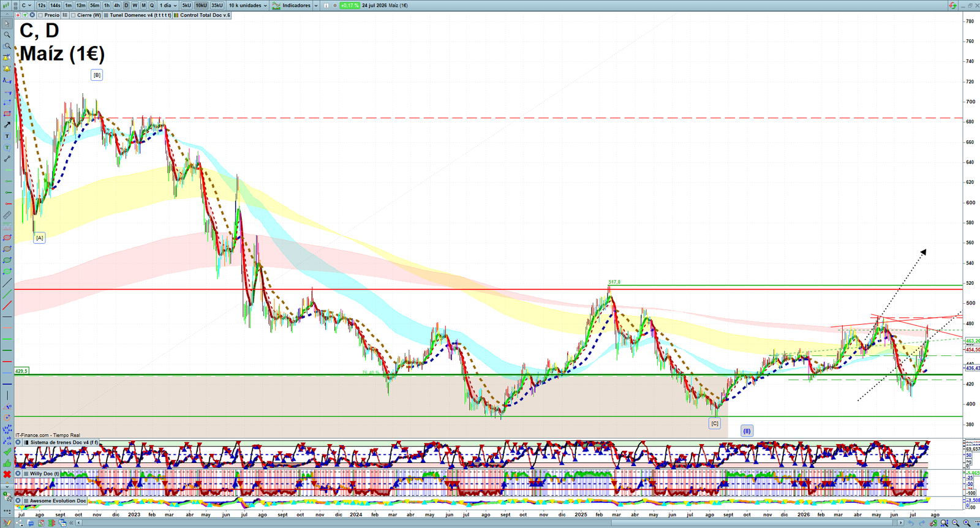Toggle the Willy Doc (t) color box
Viewport: 980px width, 528px height.
(26, 473)
